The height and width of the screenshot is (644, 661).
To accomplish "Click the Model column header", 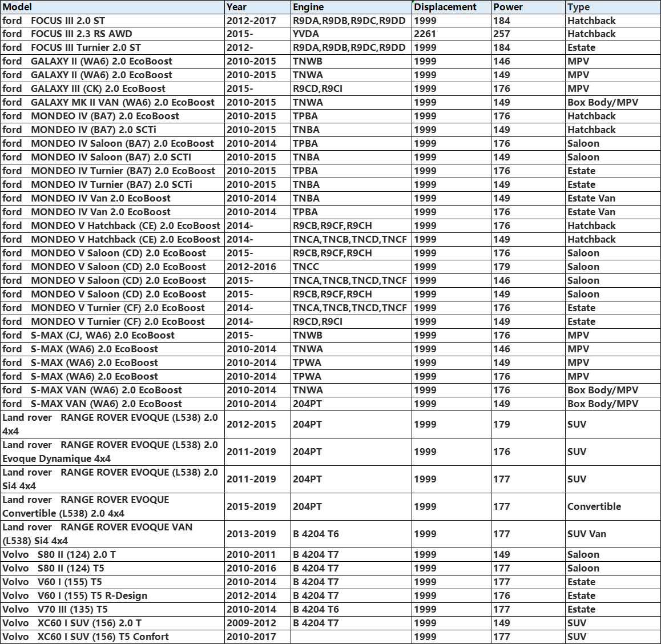I will [x=112, y=7].
